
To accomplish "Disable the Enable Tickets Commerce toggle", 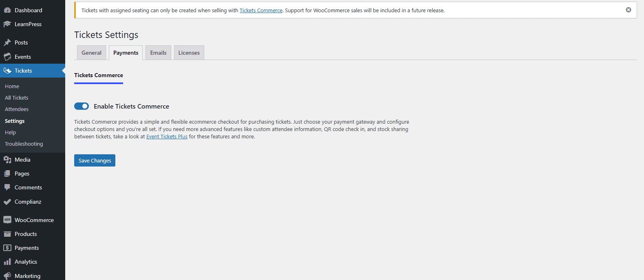I will point(82,106).
